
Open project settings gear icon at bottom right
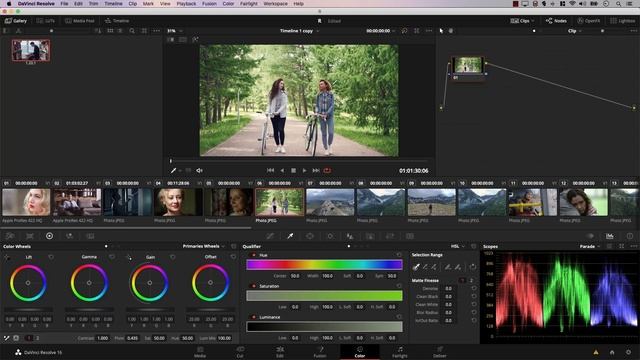point(629,352)
